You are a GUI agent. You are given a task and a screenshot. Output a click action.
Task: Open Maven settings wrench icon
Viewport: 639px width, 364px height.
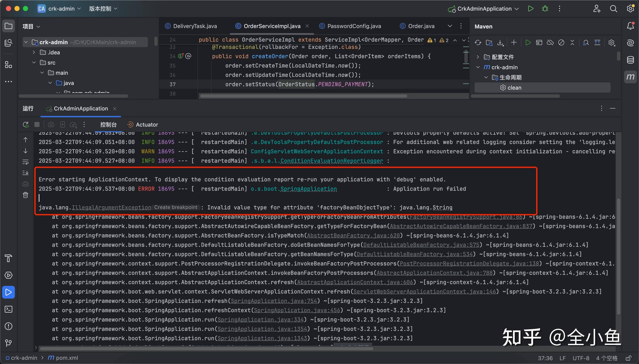point(612,43)
